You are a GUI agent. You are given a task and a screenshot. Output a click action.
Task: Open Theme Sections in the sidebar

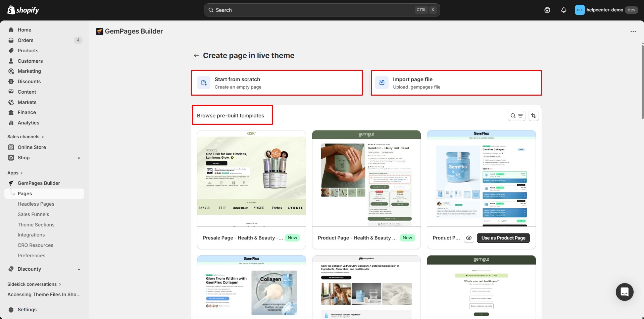36,224
